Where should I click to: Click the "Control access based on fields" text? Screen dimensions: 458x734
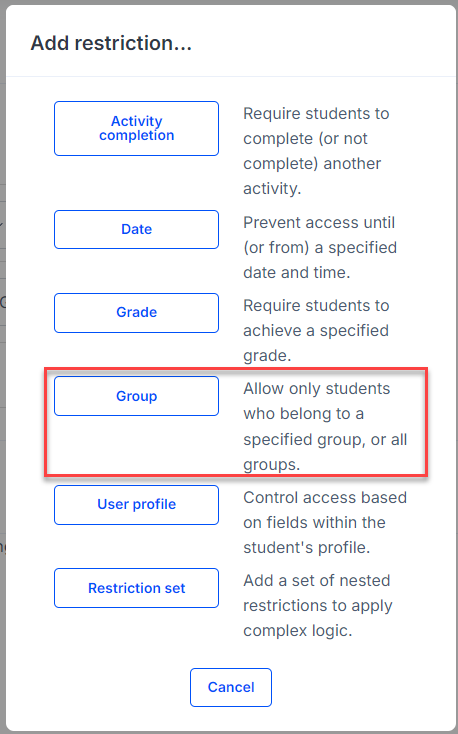325,510
